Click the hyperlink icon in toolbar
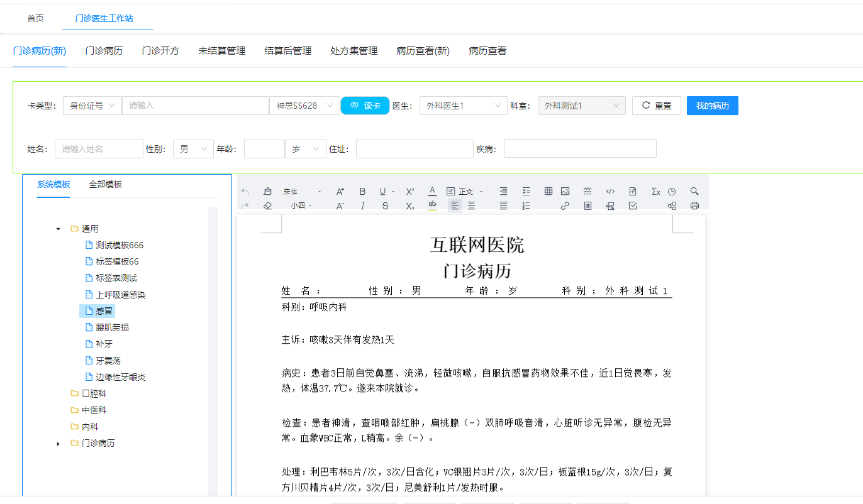The image size is (863, 504). (565, 205)
